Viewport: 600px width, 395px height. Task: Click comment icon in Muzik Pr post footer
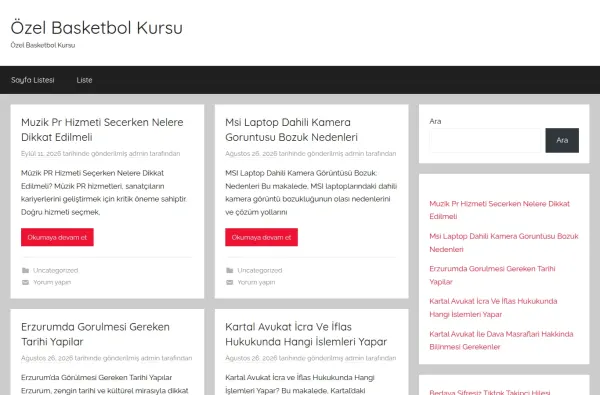(x=25, y=282)
